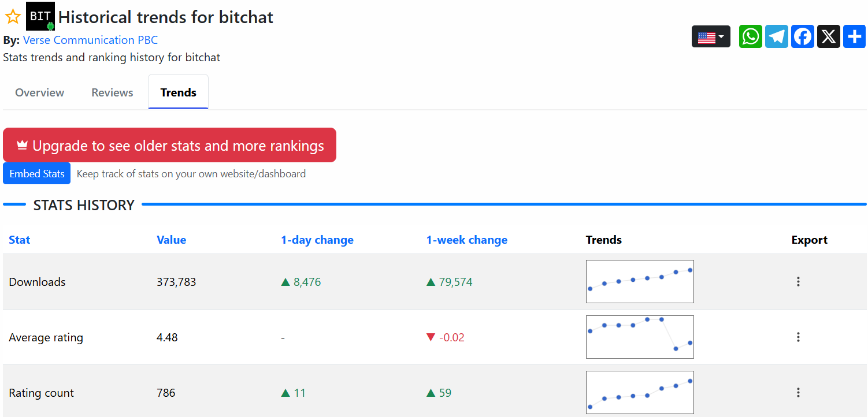Click Upgrade to see older stats button
868x417 pixels.
(x=169, y=146)
